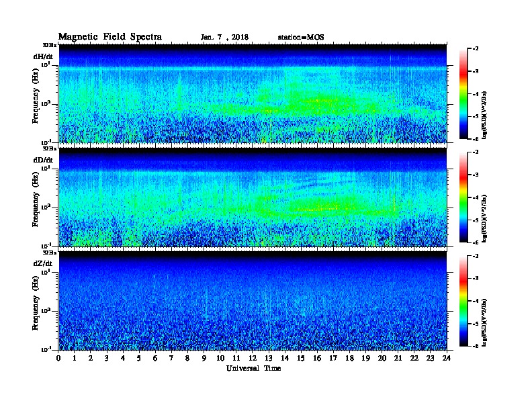Click the color bar beside dZ/dt panel
Viewport: 532px width, 411px height.
(x=463, y=301)
